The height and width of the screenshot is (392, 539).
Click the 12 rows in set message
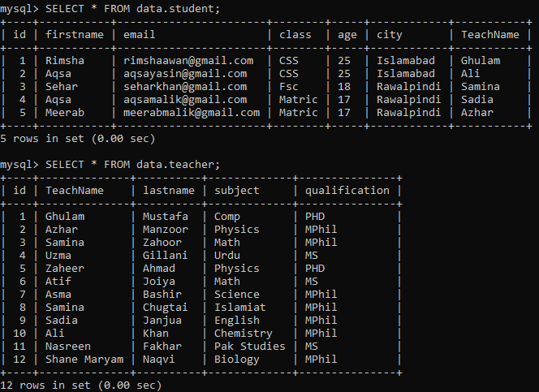pyautogui.click(x=80, y=386)
